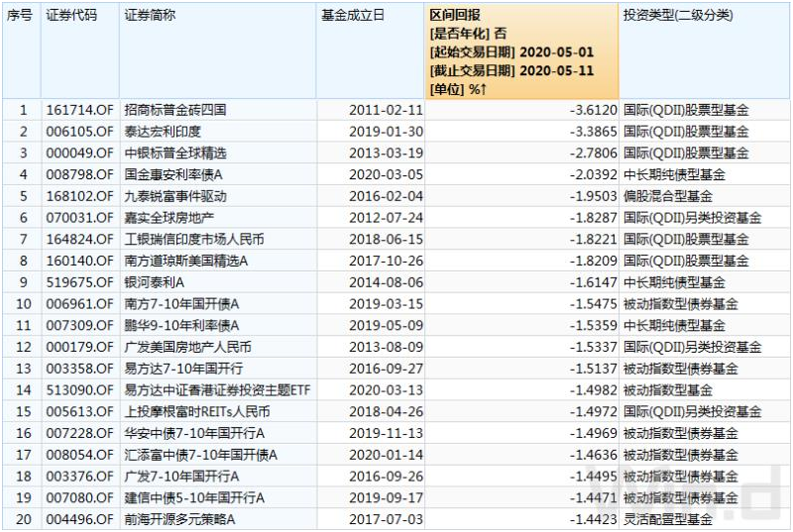Select fund code 007309.OF
Image resolution: width=793 pixels, height=532 pixels.
[x=80, y=326]
